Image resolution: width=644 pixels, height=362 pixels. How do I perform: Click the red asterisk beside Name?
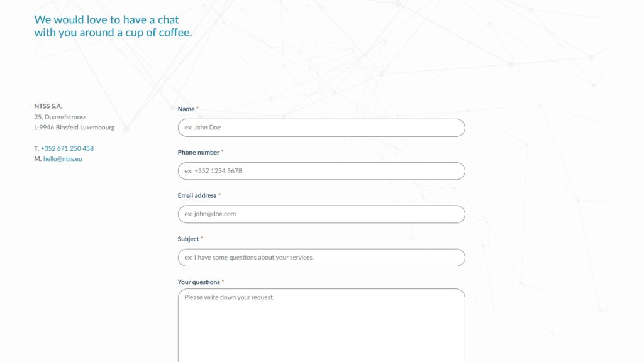[197, 108]
